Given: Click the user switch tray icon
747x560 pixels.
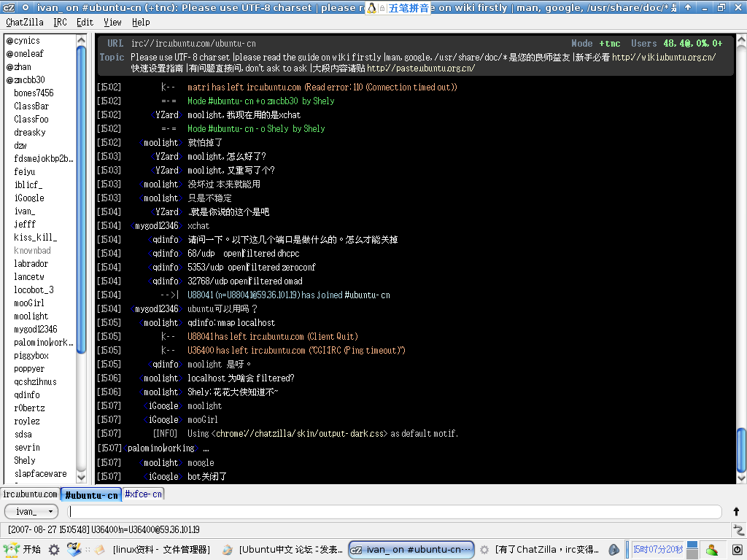Looking at the screenshot, I should pyautogui.click(x=712, y=550).
